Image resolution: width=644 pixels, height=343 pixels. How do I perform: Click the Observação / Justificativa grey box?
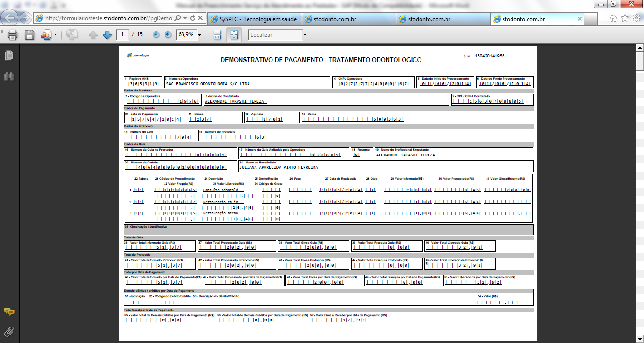click(x=329, y=230)
